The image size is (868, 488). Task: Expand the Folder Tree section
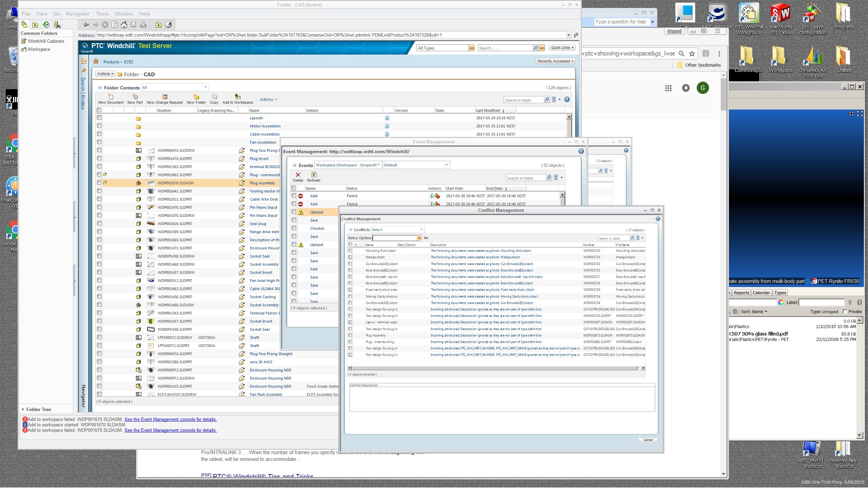click(23, 409)
